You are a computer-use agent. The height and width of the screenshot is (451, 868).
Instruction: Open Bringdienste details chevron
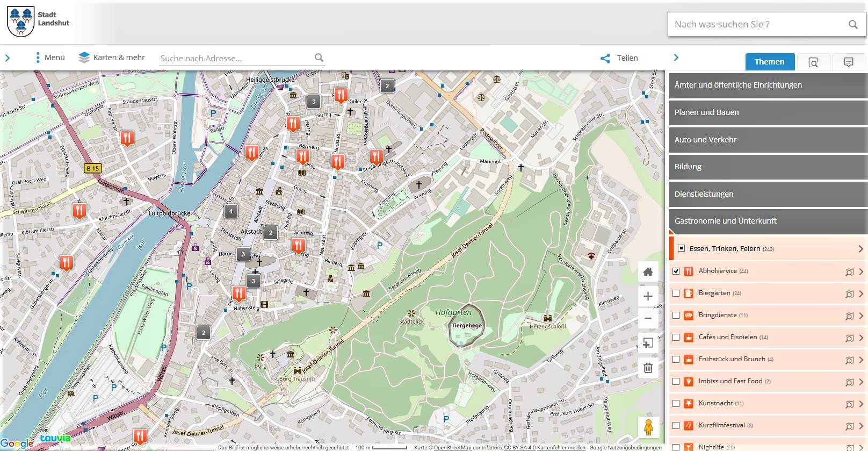point(862,316)
